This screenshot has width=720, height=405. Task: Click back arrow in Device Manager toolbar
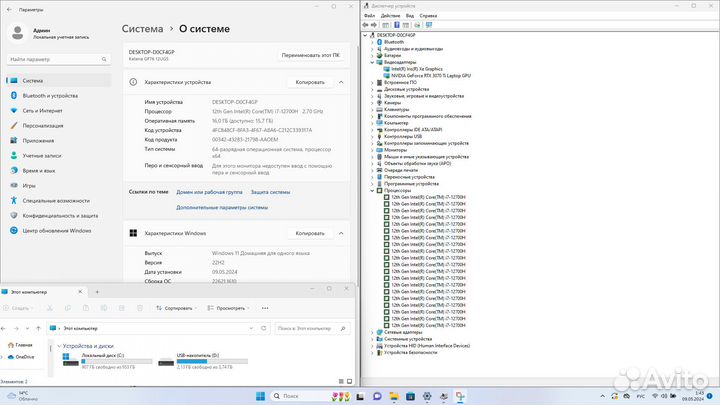[x=366, y=25]
